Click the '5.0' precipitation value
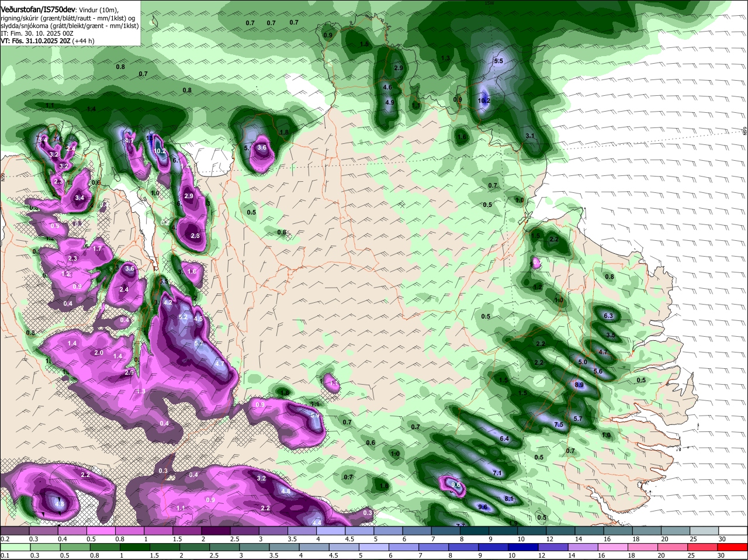 click(x=583, y=362)
